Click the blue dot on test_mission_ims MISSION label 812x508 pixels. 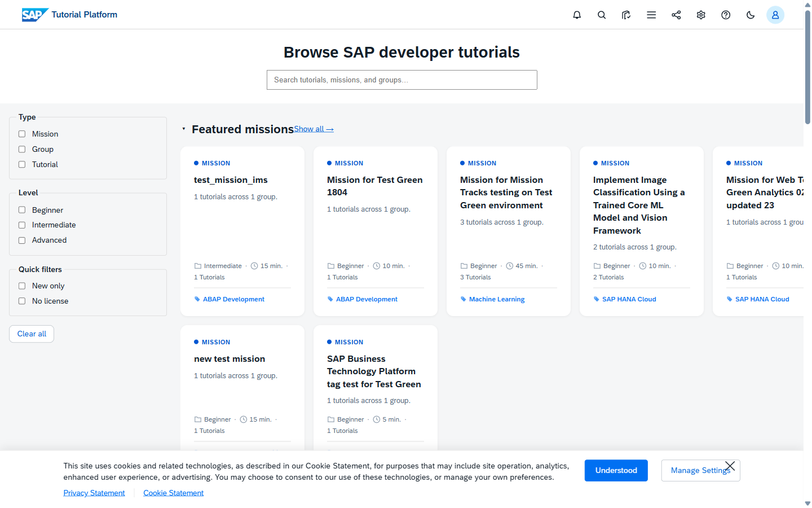point(196,163)
